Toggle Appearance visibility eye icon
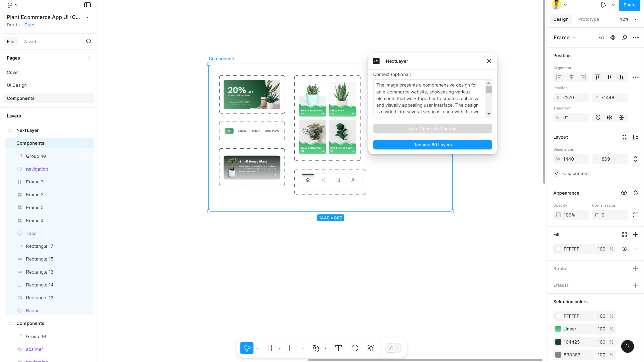Viewport: 644px width, 362px height. (x=624, y=193)
